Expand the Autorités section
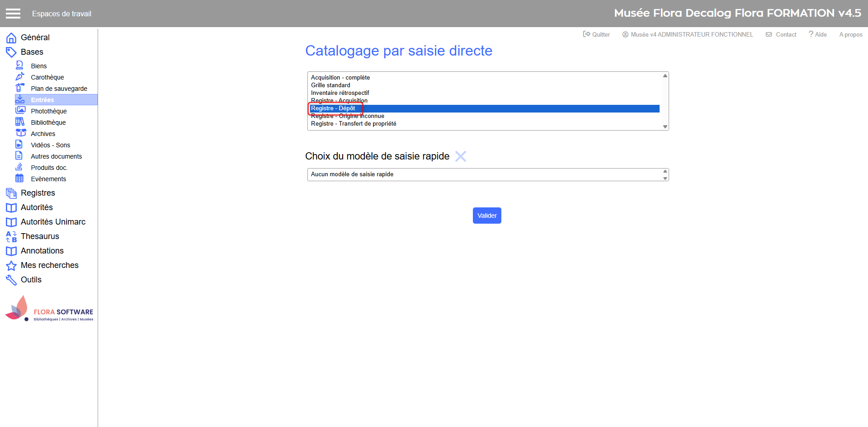The height and width of the screenshot is (427, 868). tap(37, 207)
